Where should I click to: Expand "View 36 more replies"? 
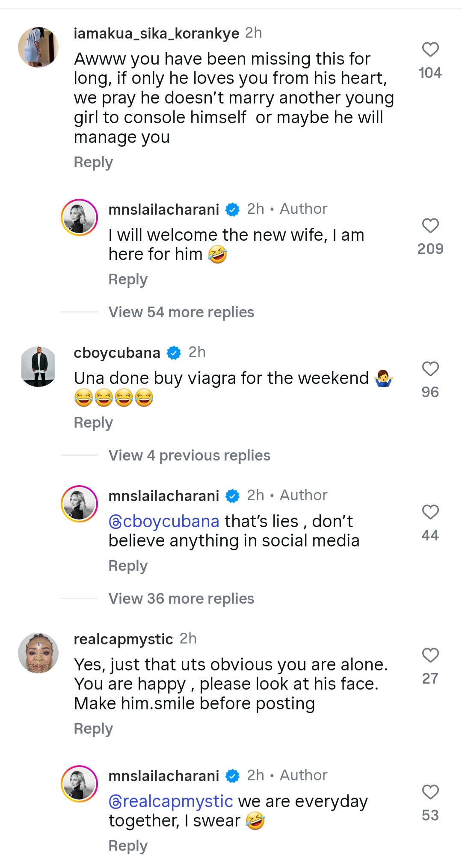[181, 599]
